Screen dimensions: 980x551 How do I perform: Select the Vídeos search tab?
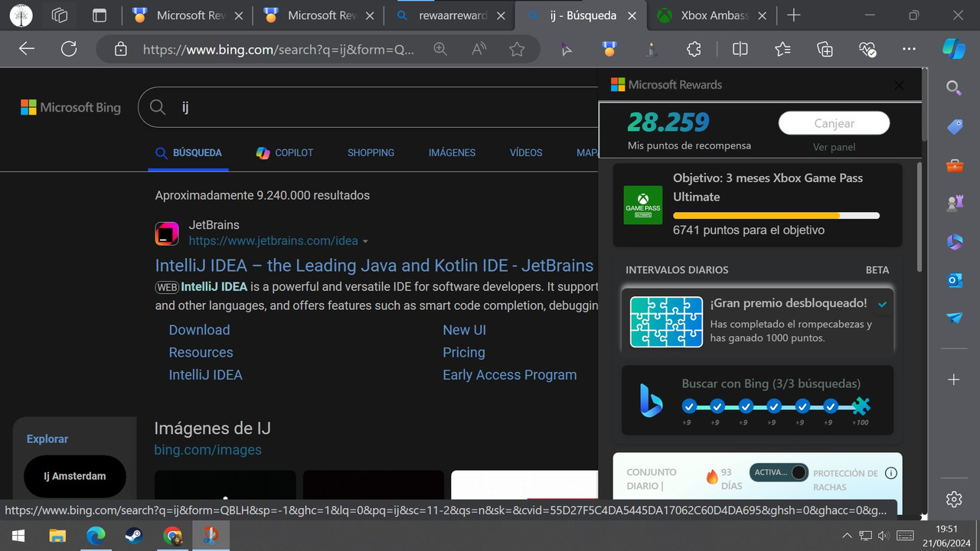(x=526, y=152)
